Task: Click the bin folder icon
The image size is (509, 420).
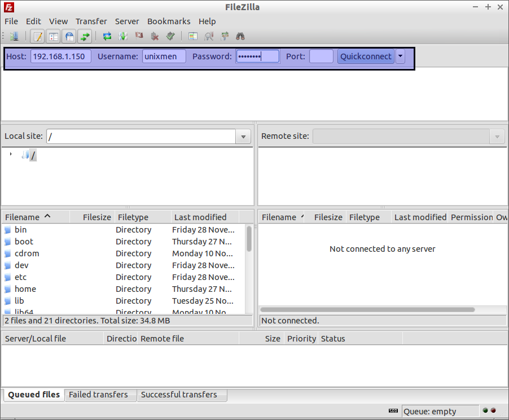Action: [x=8, y=230]
